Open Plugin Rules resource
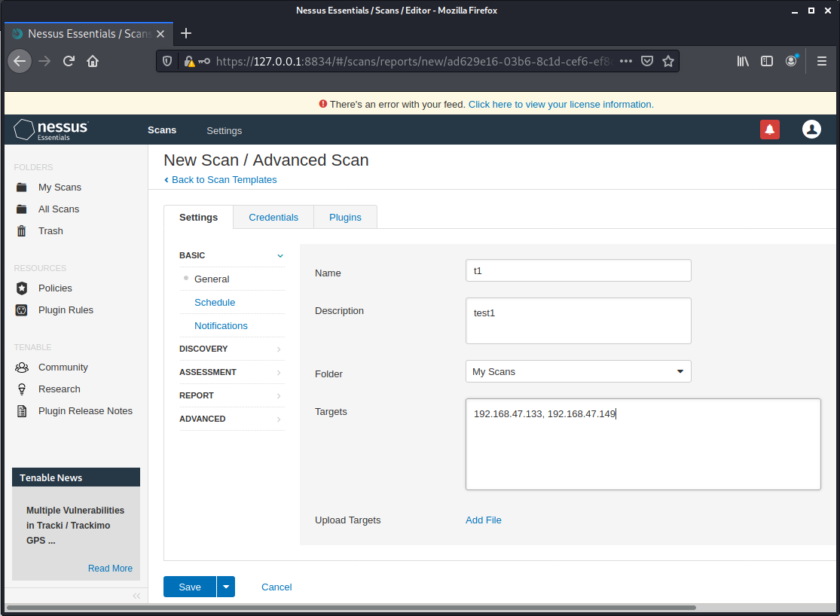Viewport: 840px width, 616px height. 66,310
